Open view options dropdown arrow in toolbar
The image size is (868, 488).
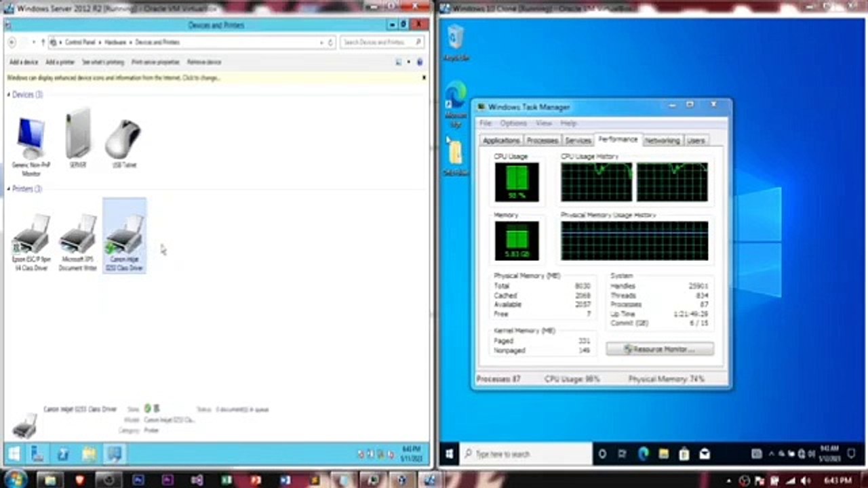pyautogui.click(x=408, y=62)
